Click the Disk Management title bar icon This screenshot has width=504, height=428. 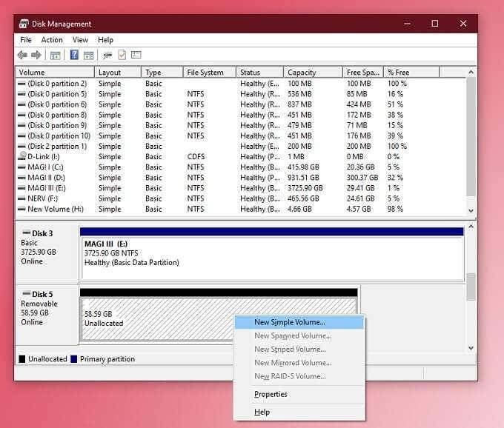(x=24, y=24)
